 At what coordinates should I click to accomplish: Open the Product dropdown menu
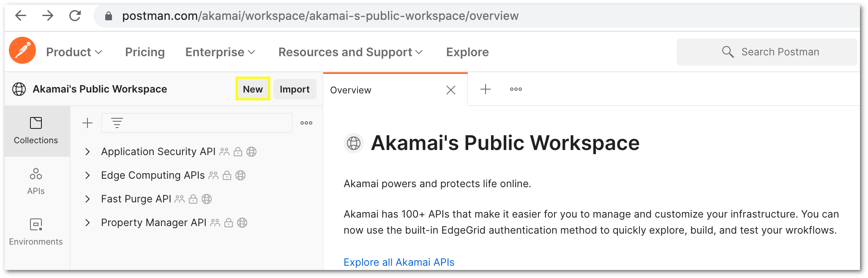coord(74,52)
